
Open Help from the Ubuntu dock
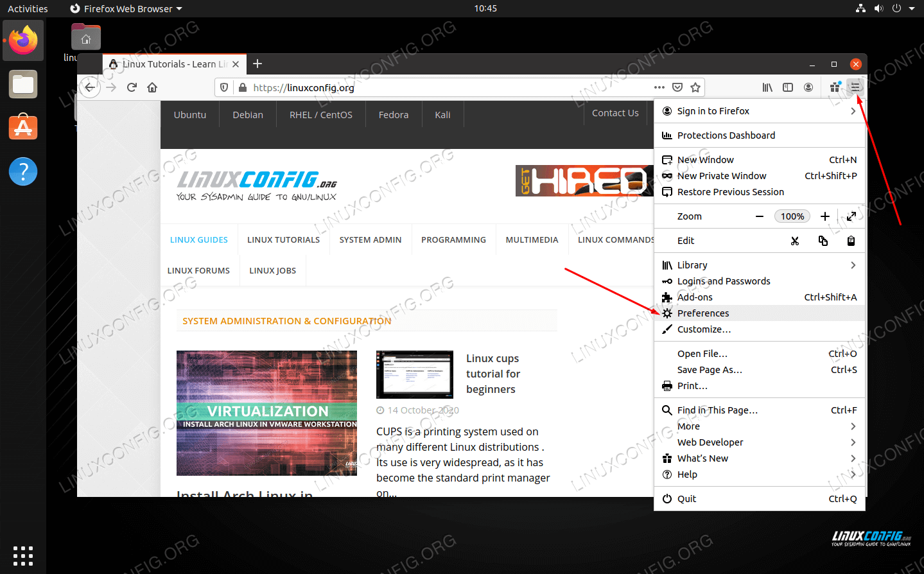(23, 171)
